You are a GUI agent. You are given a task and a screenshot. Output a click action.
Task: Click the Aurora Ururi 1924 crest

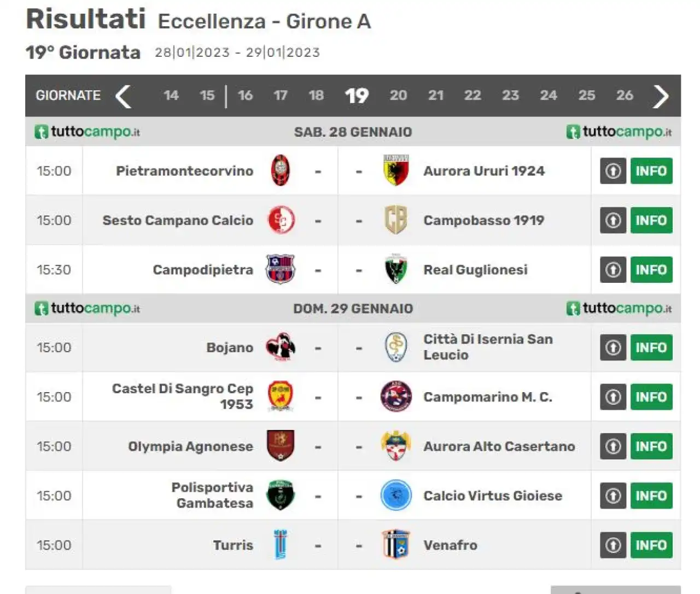click(396, 171)
